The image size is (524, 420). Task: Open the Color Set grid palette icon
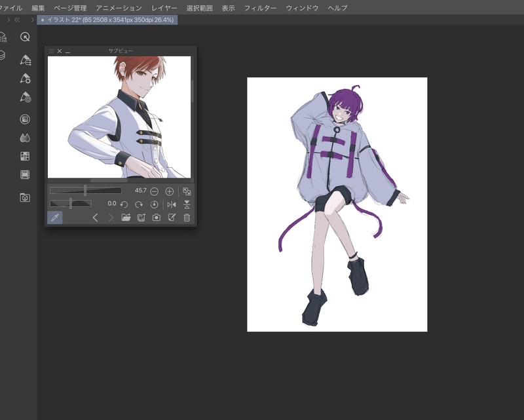click(25, 156)
